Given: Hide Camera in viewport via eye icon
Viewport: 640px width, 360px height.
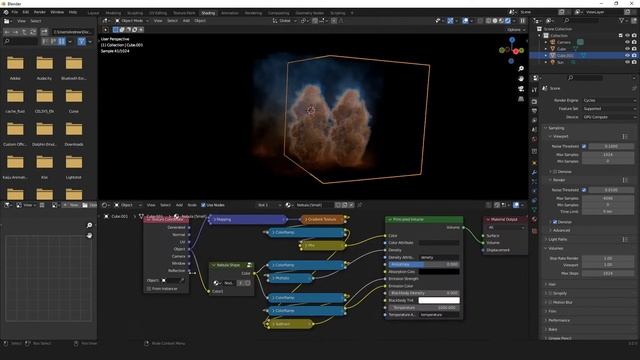Looking at the screenshot, I should coord(627,42).
